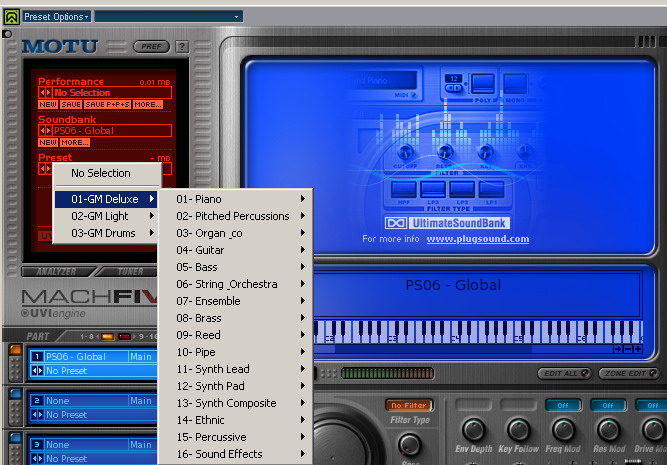Open the empty preset selector combo box

click(169, 17)
